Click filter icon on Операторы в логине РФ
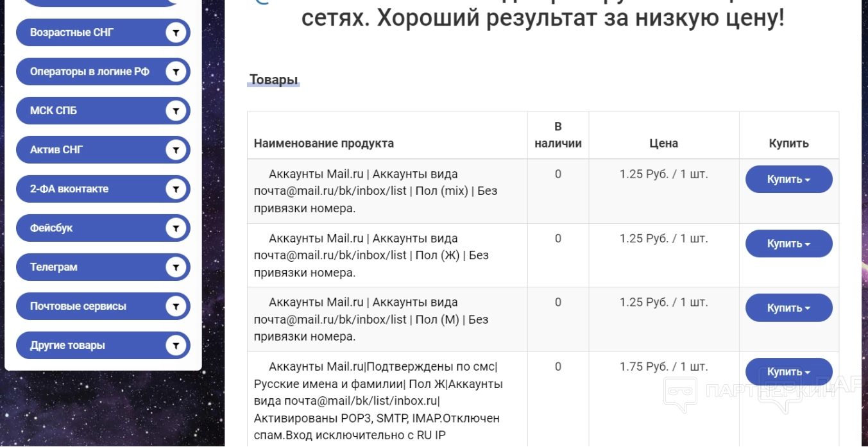 coord(176,71)
